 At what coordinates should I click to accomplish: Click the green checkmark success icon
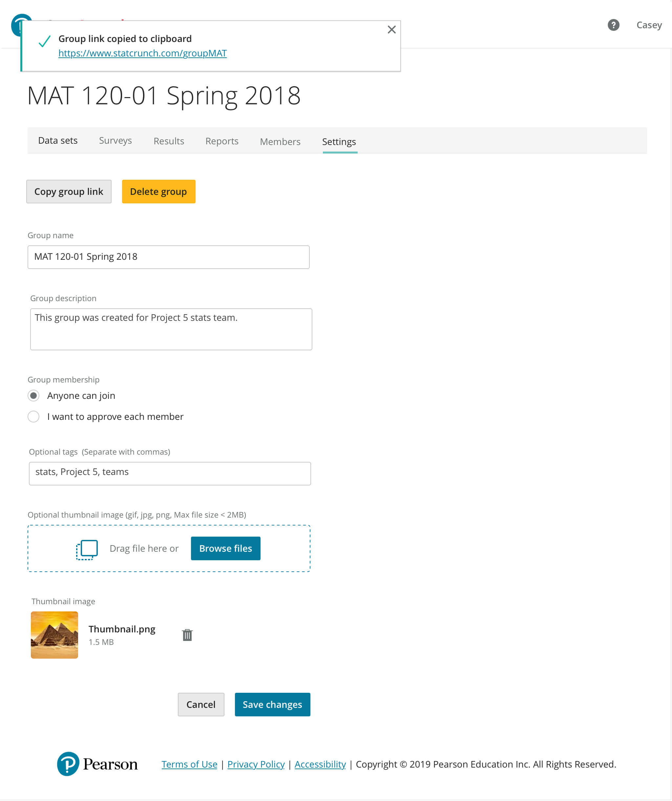click(45, 41)
